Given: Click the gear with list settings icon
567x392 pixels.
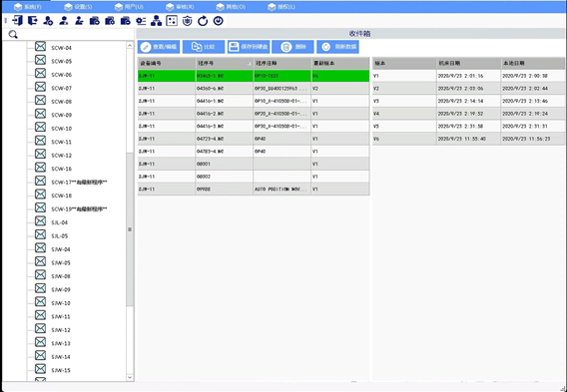Looking at the screenshot, I should (x=141, y=21).
